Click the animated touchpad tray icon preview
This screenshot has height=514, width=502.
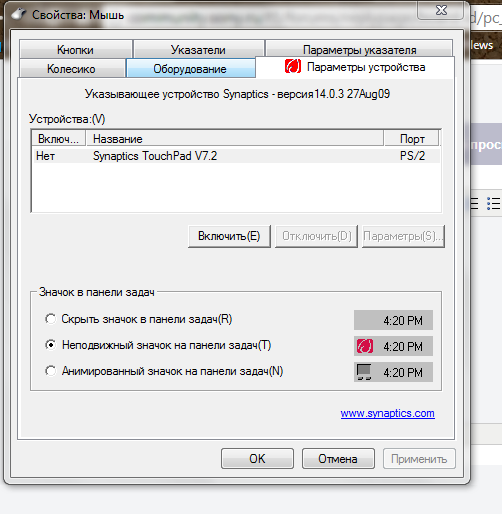[x=364, y=372]
